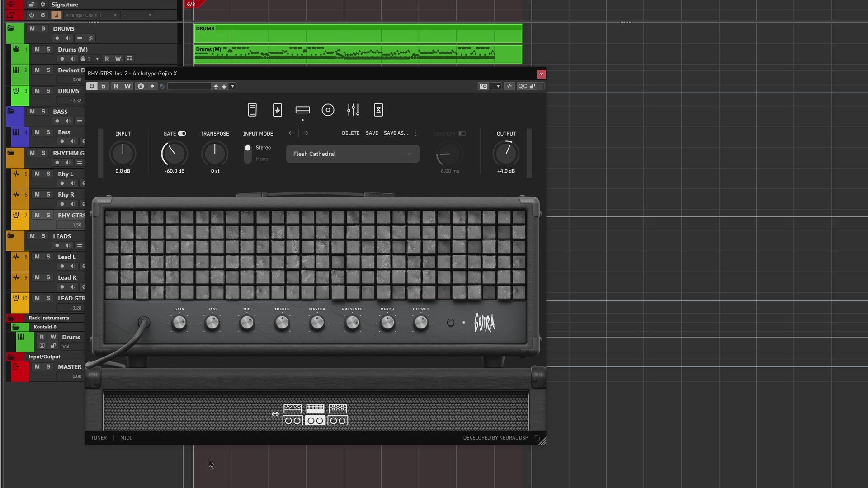868x488 pixels.
Task: Load the next preset with right arrow
Action: pos(305,133)
